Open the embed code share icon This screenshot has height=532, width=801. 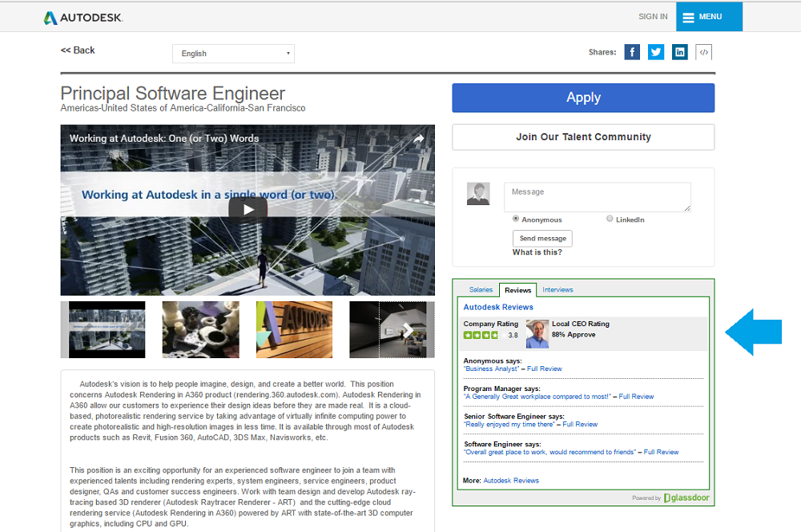pyautogui.click(x=703, y=52)
